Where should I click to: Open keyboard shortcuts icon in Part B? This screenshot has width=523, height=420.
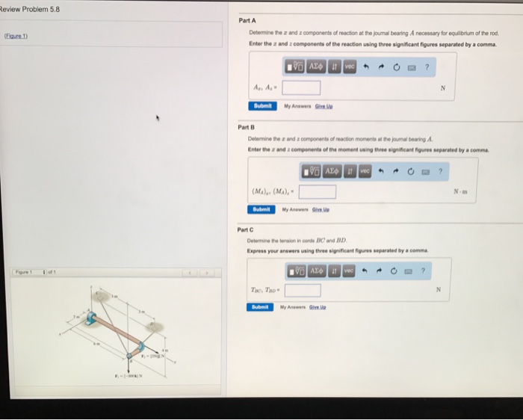coord(426,172)
